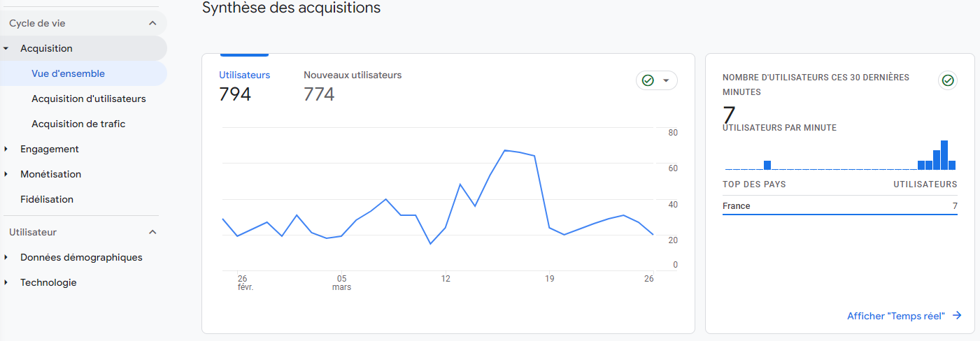Click the France country row
Image resolution: width=980 pixels, height=341 pixels.
click(x=839, y=206)
